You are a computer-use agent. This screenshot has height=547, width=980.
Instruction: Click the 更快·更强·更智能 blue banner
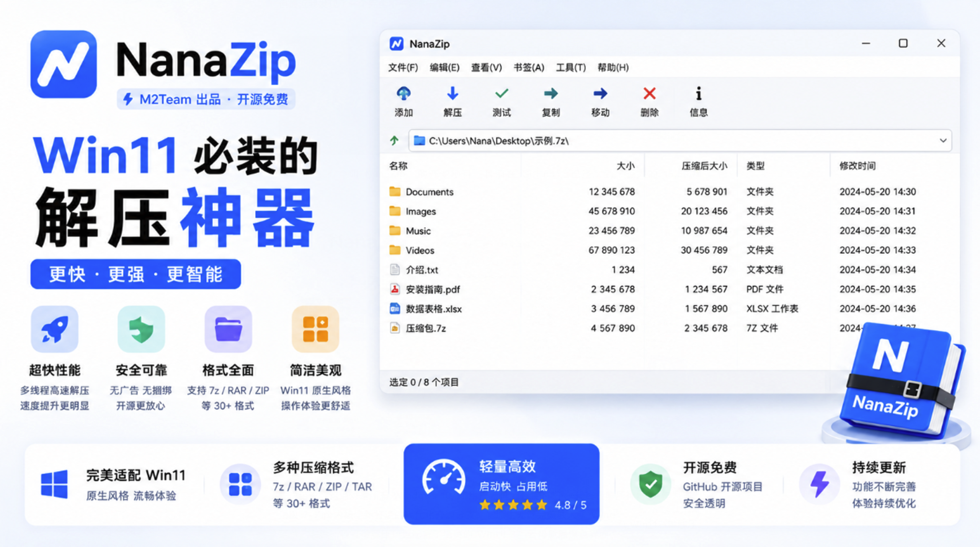136,274
